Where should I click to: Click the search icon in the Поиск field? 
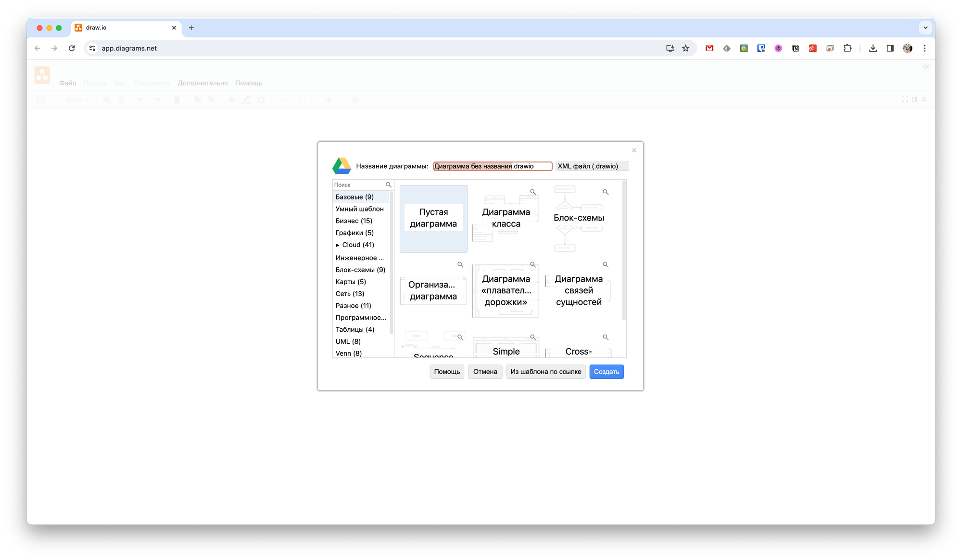(x=388, y=185)
